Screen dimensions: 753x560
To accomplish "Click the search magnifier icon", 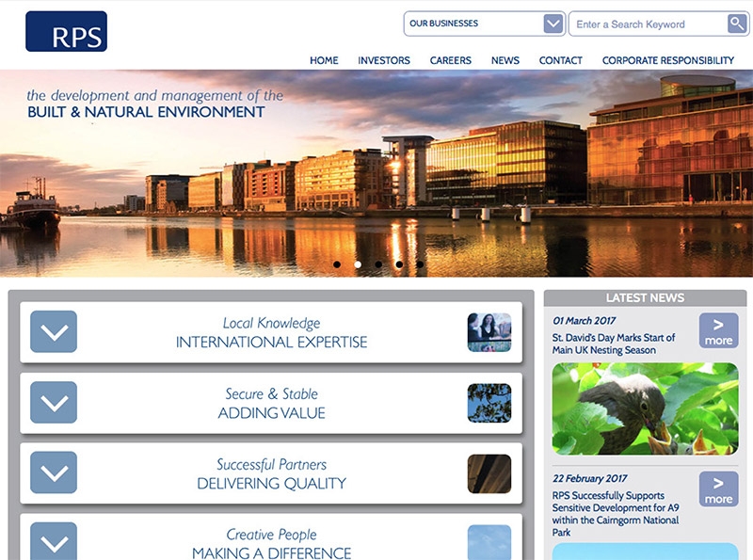I will 737,24.
